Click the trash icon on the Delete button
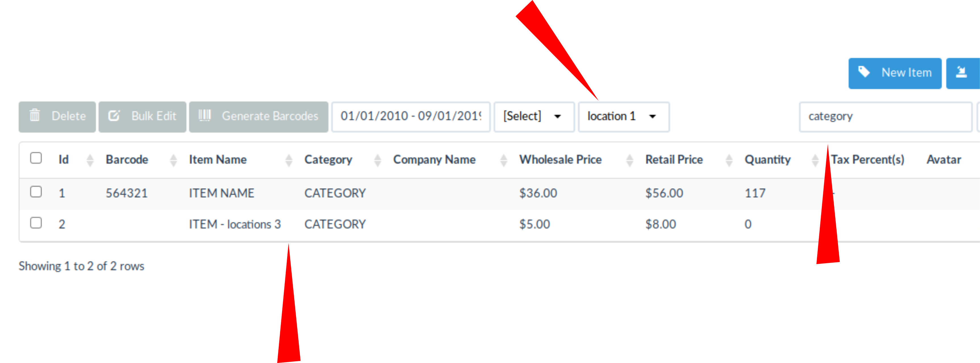Image resolution: width=980 pixels, height=363 pixels. click(35, 116)
